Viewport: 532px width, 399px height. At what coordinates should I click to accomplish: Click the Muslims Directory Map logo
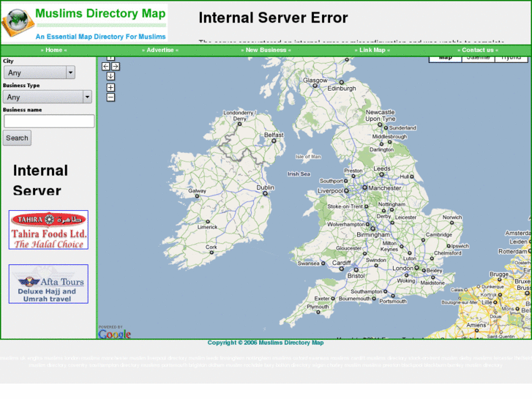point(84,22)
